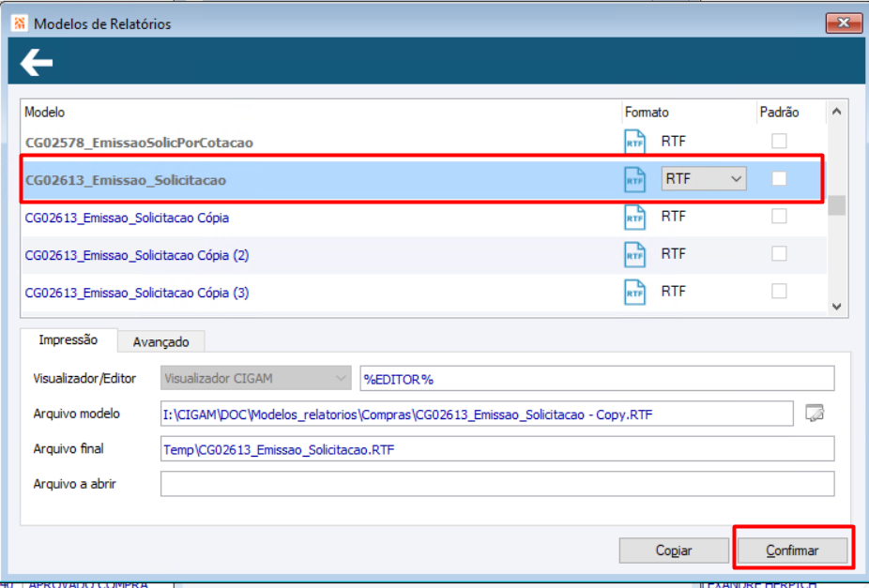
Task: Click the Confirmar button
Action: coord(792,550)
